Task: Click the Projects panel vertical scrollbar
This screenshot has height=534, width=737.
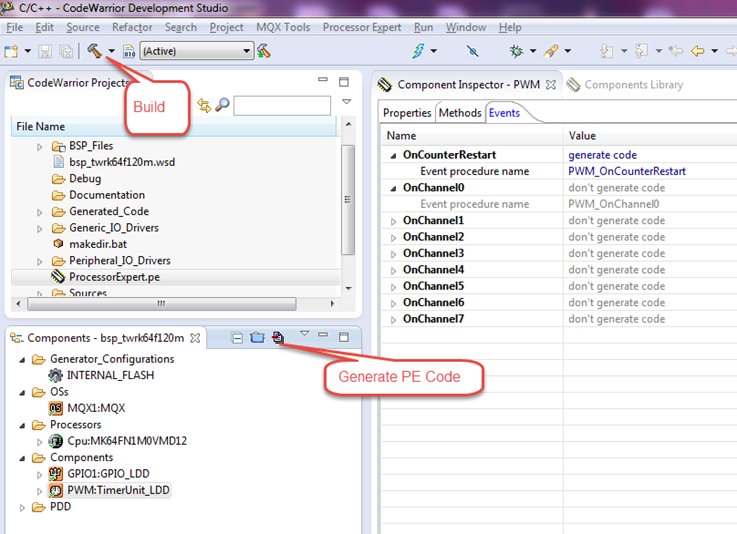Action: (x=348, y=200)
